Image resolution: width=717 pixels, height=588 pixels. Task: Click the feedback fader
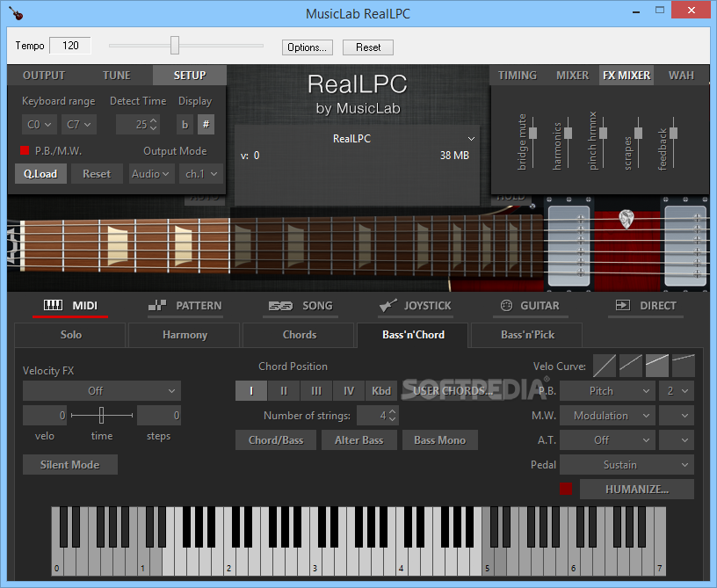(x=673, y=133)
